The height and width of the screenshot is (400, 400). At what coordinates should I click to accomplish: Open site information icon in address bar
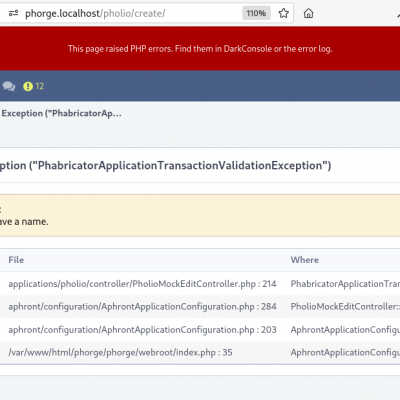pyautogui.click(x=13, y=13)
